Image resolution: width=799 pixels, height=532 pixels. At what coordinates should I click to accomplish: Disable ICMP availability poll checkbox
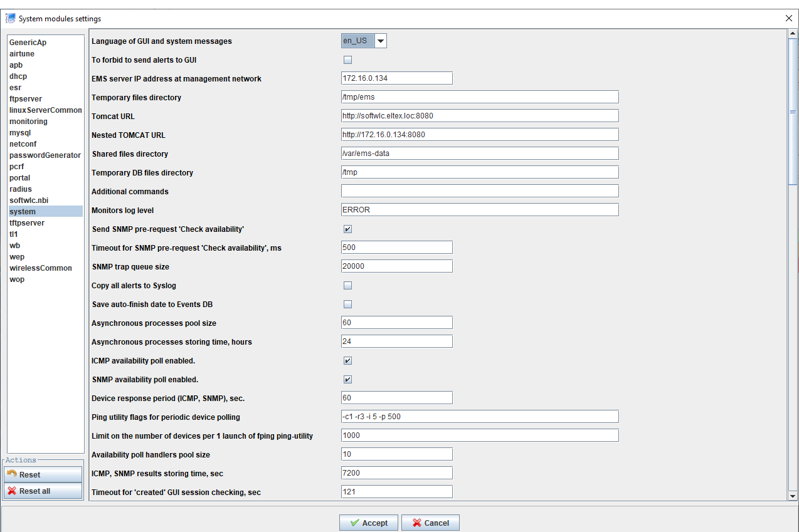[x=347, y=361]
